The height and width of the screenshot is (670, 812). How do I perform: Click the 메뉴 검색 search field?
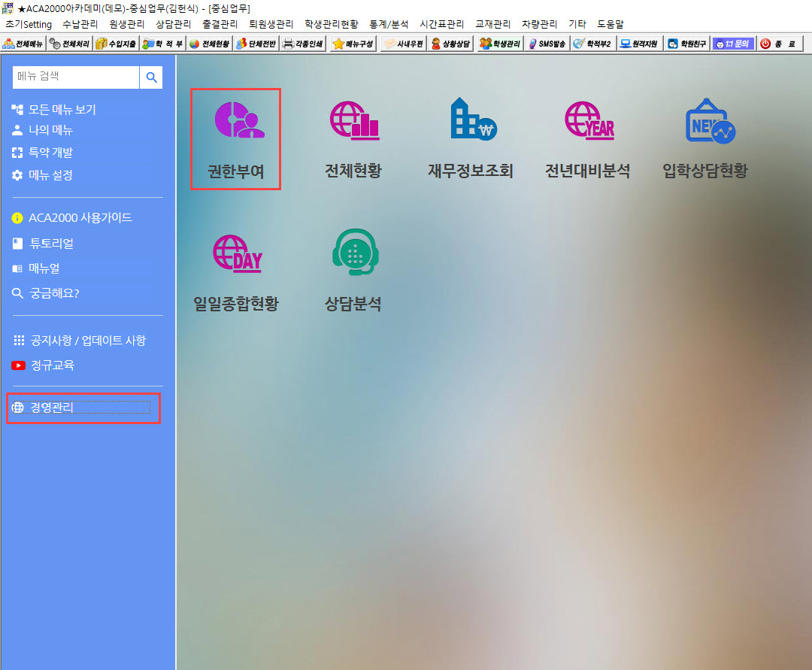click(76, 77)
